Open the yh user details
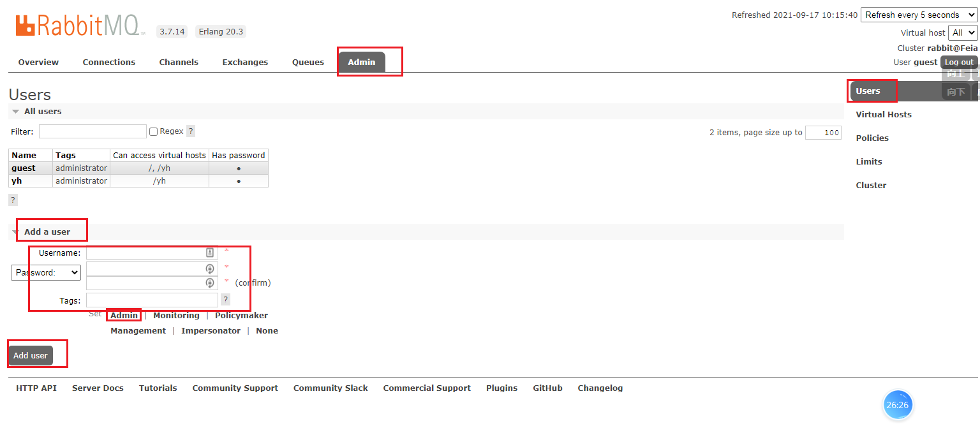 click(17, 180)
